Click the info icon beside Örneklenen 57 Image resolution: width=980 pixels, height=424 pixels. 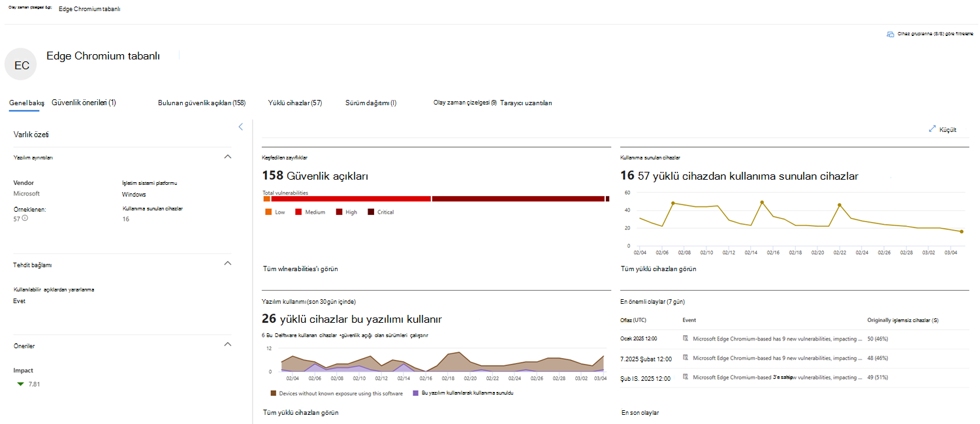(25, 218)
